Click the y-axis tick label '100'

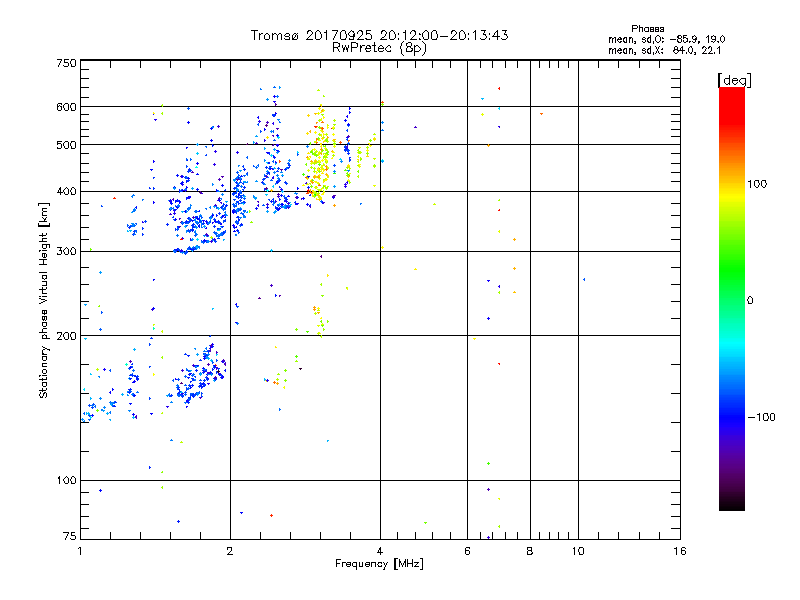[66, 481]
